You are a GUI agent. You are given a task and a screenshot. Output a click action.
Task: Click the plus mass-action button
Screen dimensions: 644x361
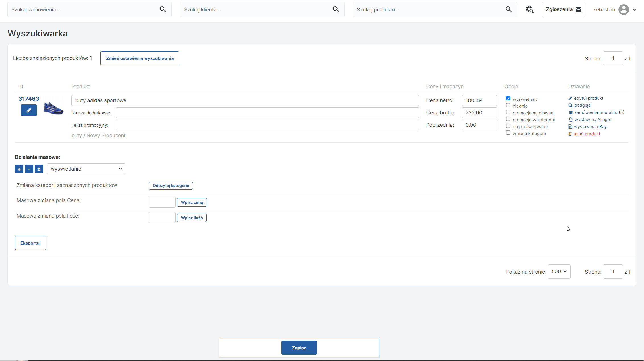point(19,169)
